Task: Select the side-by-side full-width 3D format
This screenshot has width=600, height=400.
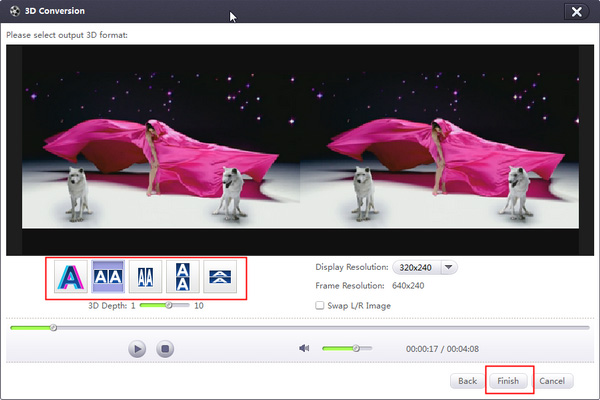Action: click(x=108, y=277)
